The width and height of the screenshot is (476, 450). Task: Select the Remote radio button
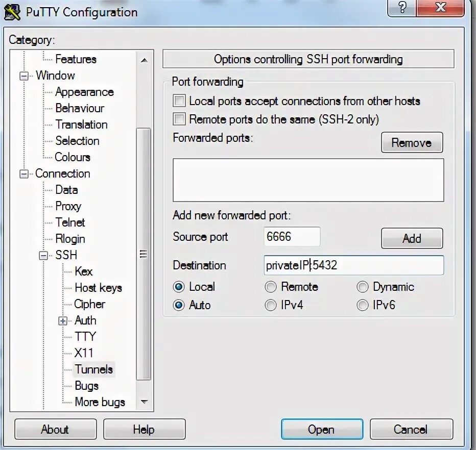[x=271, y=287]
